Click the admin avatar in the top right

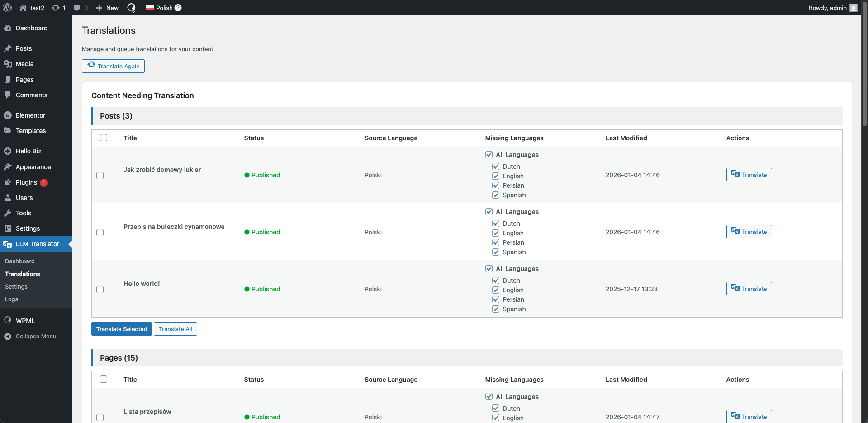pos(854,8)
